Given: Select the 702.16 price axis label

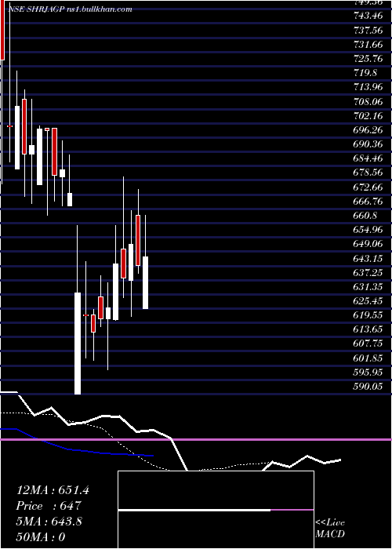Looking at the screenshot, I should tap(368, 115).
